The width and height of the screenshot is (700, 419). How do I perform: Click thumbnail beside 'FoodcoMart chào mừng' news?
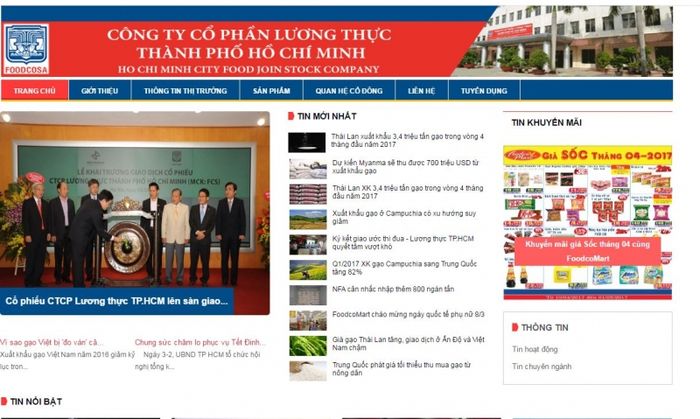pyautogui.click(x=308, y=320)
